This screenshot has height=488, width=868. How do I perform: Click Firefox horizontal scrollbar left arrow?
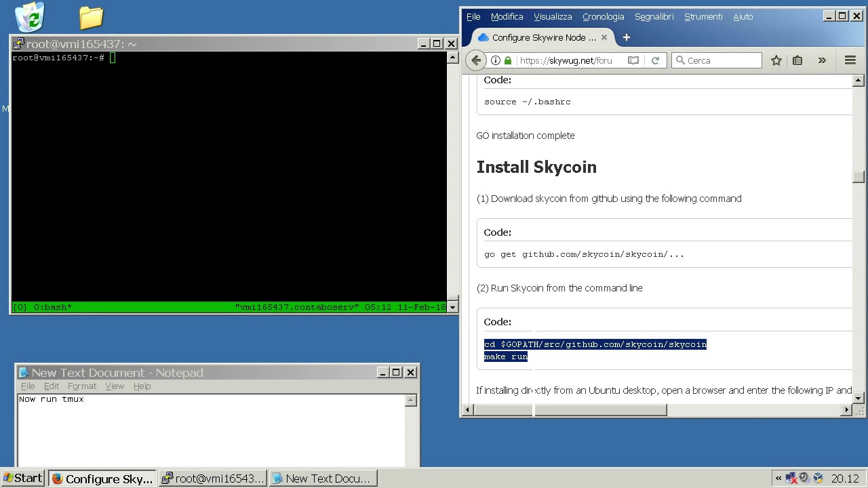[467, 409]
